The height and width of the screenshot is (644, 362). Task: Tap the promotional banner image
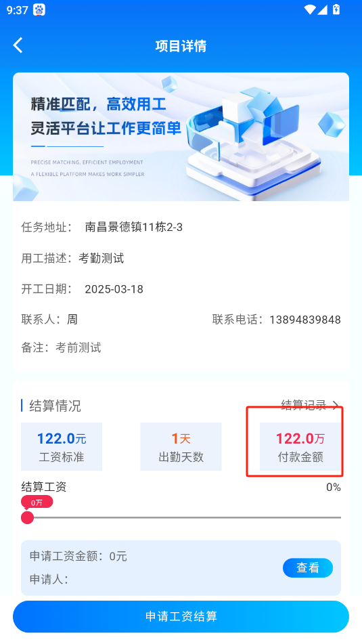point(181,137)
